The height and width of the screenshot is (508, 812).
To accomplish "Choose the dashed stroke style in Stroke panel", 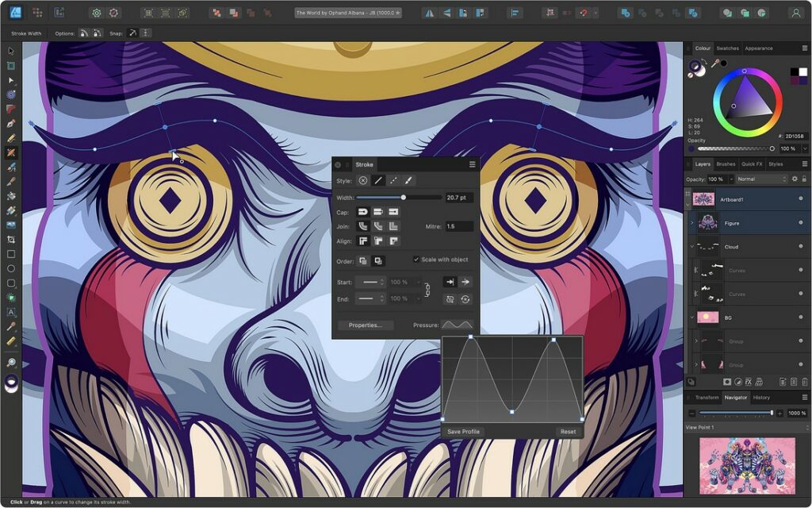I will (x=393, y=179).
